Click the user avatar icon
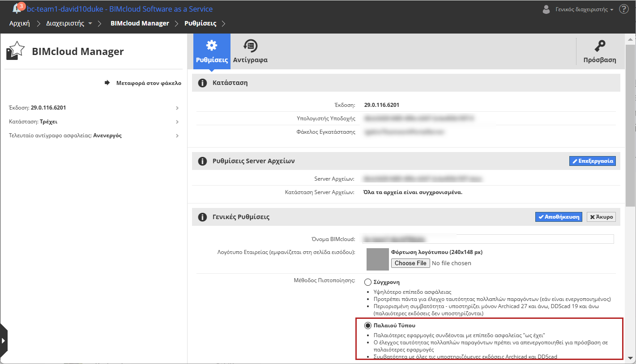 coord(546,9)
